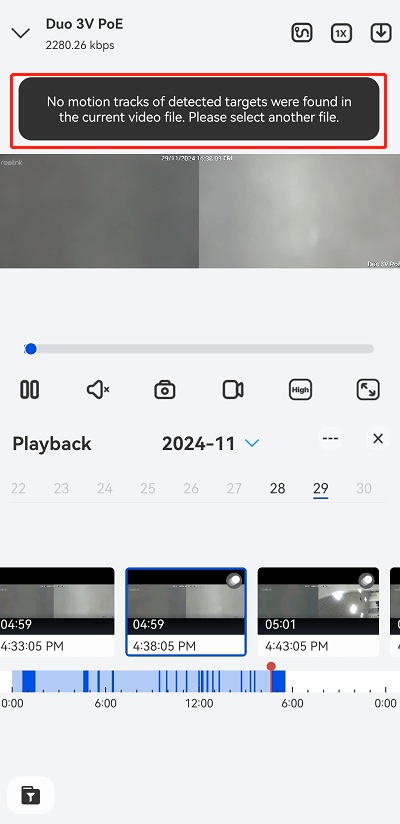
Task: Start recording with the video camera icon
Action: click(233, 390)
